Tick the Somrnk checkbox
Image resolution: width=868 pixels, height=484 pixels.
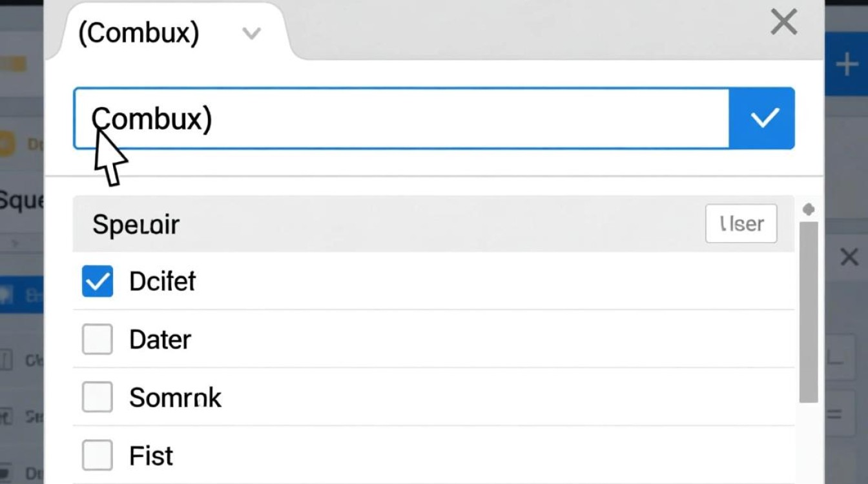coord(98,397)
